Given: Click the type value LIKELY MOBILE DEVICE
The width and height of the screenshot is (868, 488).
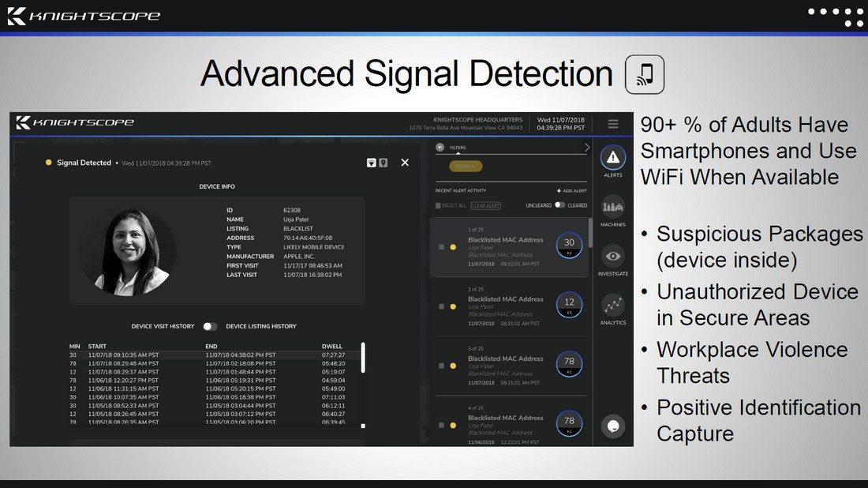Looking at the screenshot, I should coord(314,248).
